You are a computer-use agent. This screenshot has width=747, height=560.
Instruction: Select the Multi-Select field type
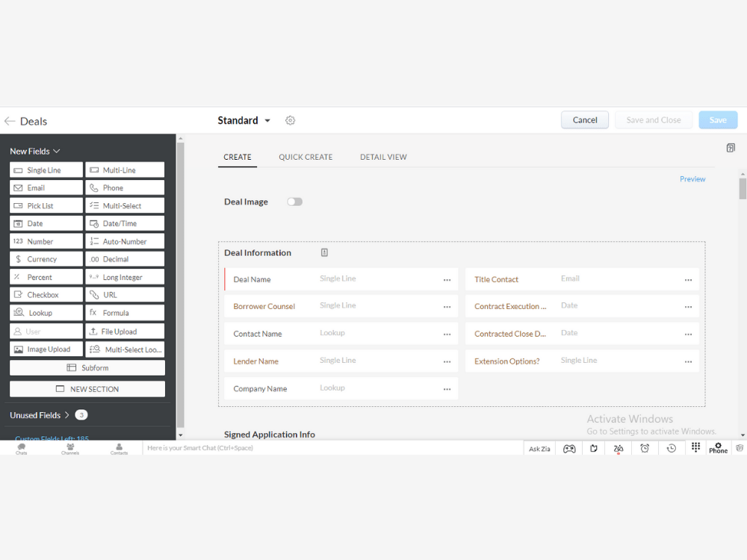(x=125, y=206)
